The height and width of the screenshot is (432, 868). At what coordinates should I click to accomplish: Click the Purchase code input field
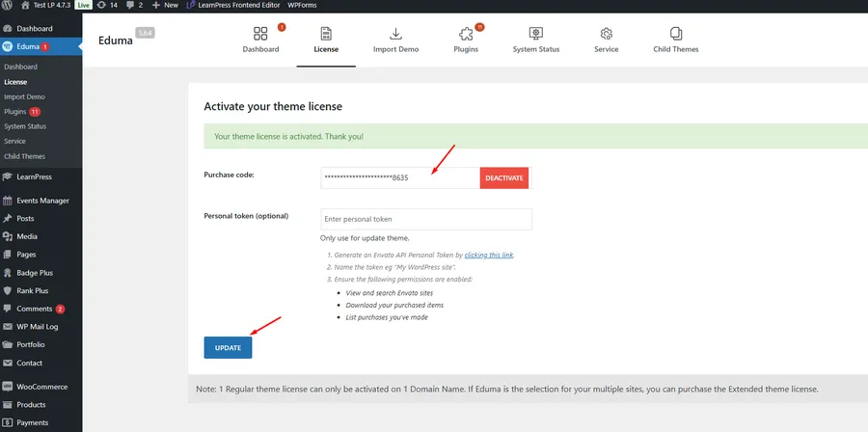point(400,178)
